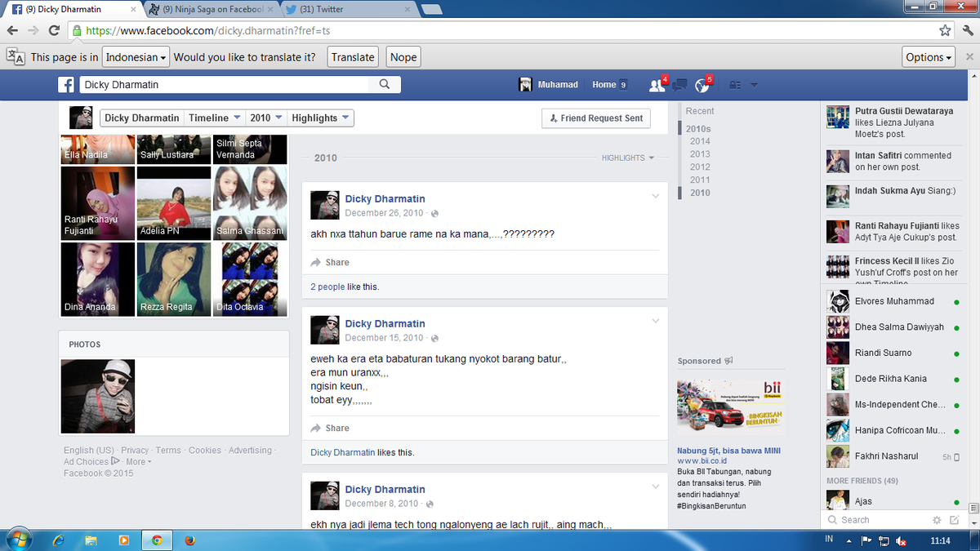Expand options chevron on December 26 post
This screenshot has height=551, width=980.
point(655,196)
